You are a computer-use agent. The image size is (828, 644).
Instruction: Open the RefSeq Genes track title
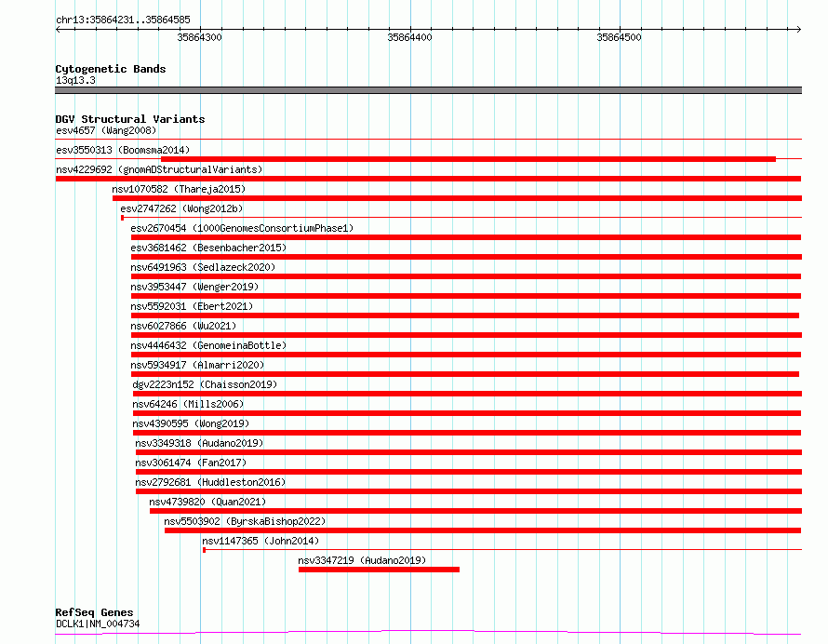pyautogui.click(x=94, y=612)
